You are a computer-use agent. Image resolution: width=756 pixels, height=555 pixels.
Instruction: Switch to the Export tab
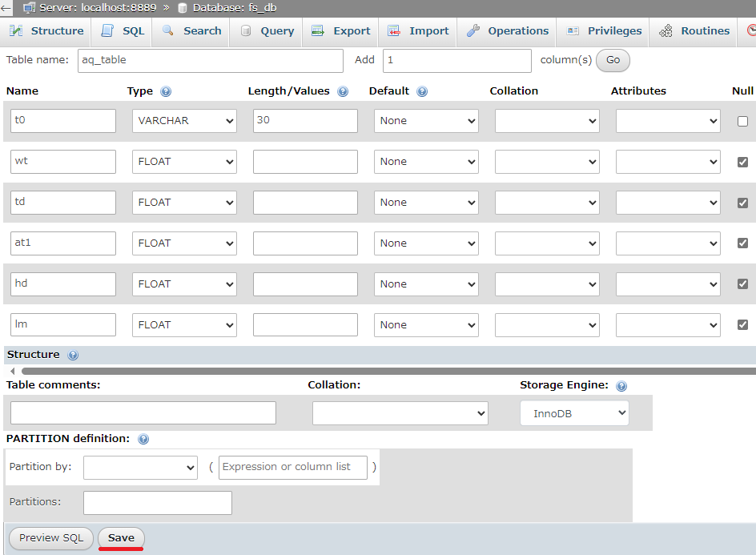click(x=341, y=31)
